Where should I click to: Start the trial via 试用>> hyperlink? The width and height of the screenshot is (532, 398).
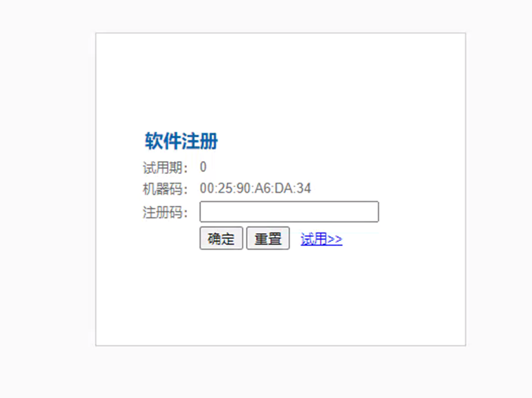click(321, 239)
